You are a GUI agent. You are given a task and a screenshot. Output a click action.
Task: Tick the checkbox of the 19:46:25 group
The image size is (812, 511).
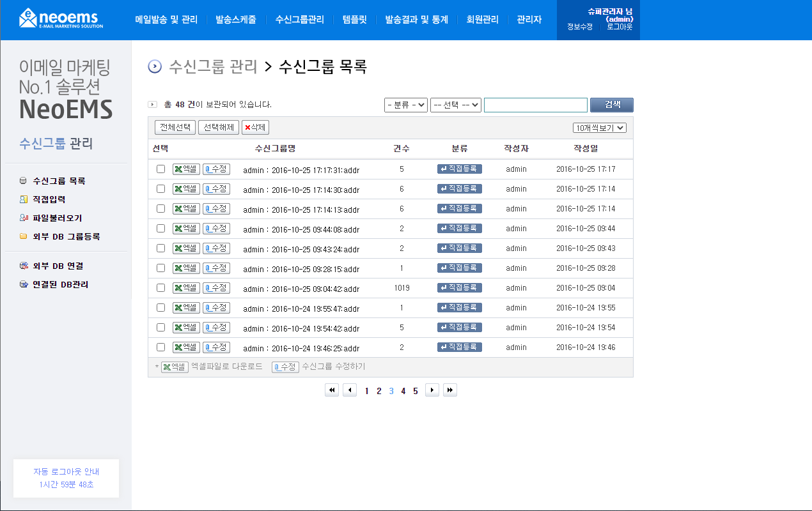point(160,347)
